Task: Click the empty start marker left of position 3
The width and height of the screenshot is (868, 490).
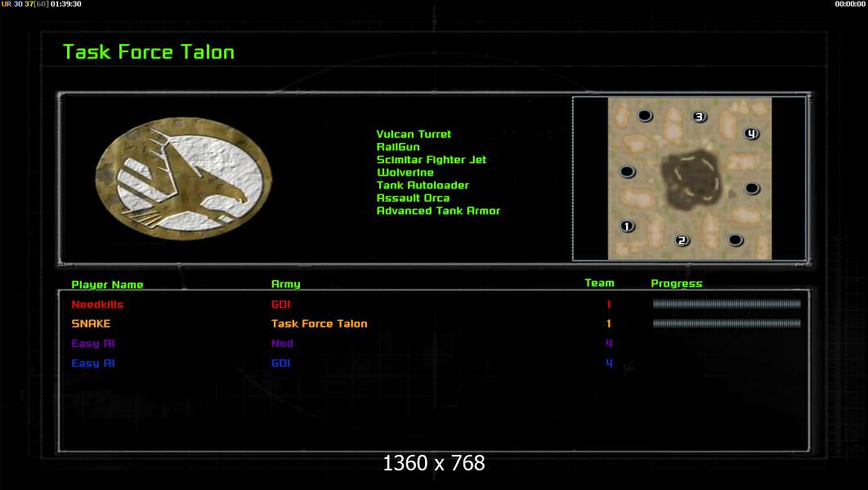Action: [x=644, y=116]
